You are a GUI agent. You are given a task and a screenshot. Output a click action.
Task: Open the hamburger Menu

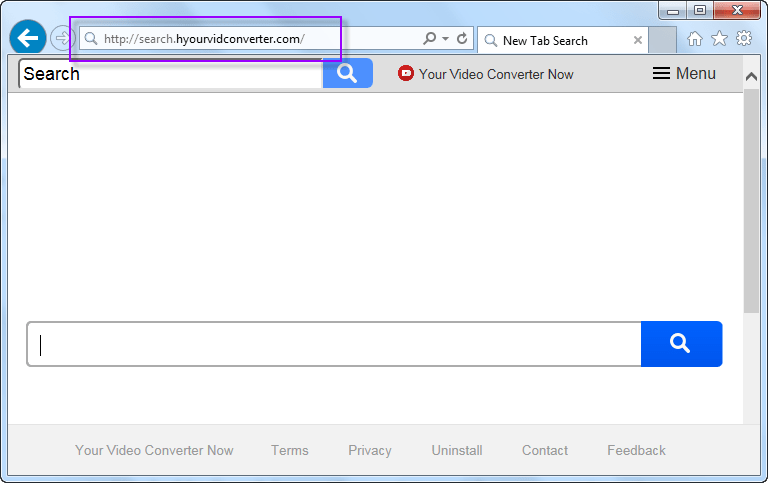point(684,73)
